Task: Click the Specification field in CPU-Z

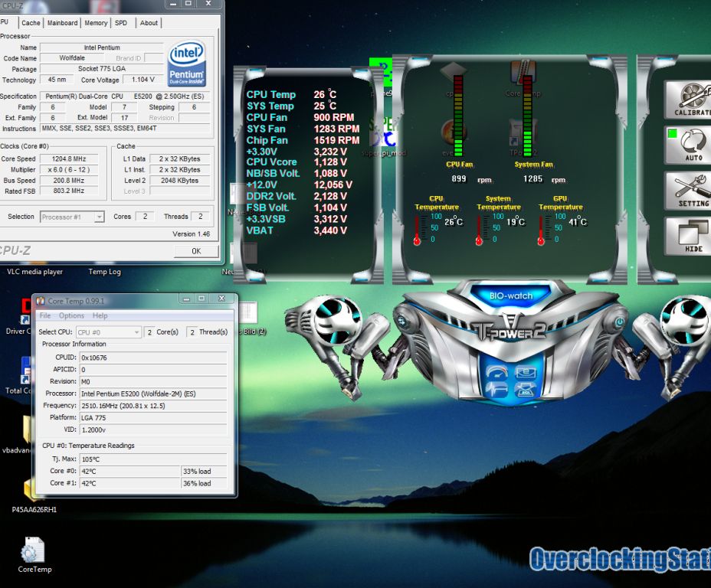Action: [125, 96]
